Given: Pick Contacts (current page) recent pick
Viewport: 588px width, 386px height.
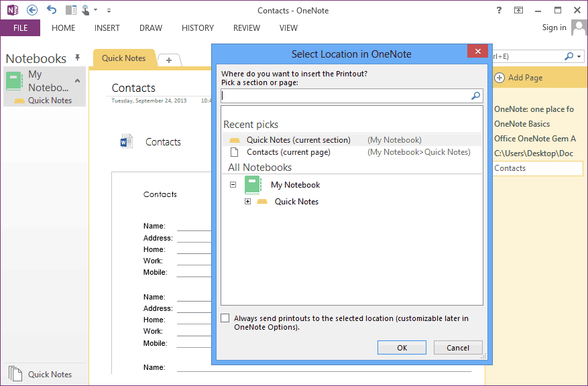Looking at the screenshot, I should coord(352,152).
